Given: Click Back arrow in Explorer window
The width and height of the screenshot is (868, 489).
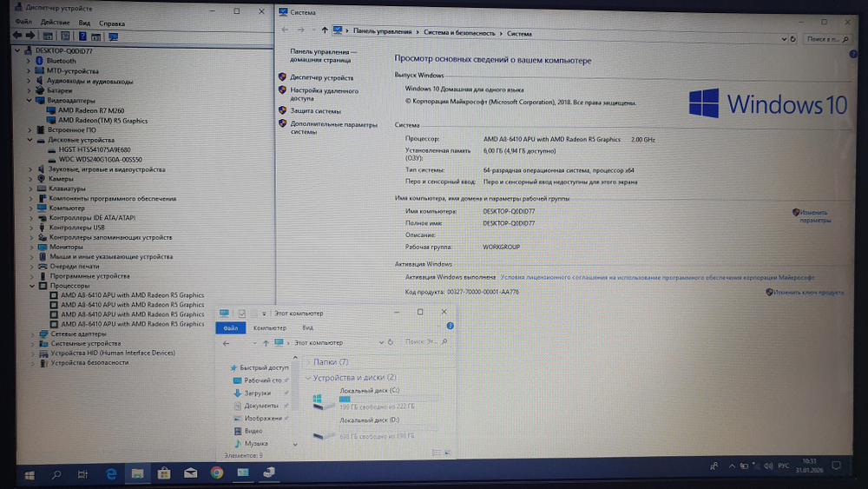Looking at the screenshot, I should click(226, 343).
